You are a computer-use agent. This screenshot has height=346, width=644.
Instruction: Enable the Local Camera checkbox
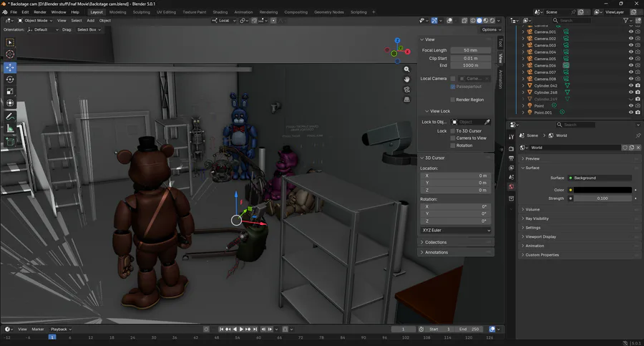(453, 79)
